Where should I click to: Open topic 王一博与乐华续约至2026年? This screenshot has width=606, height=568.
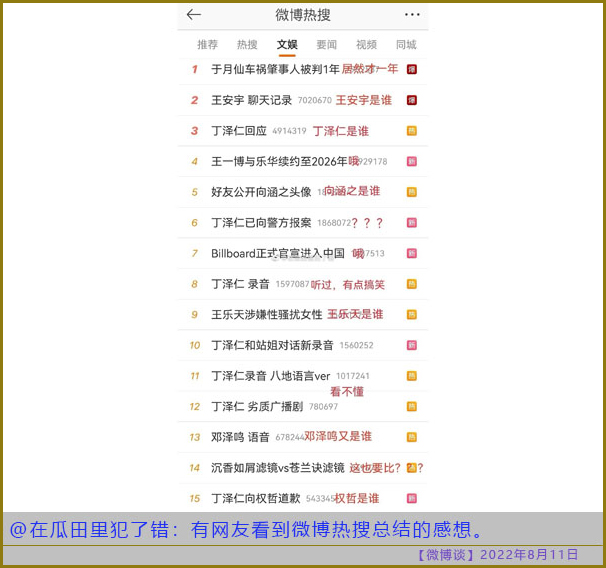[x=279, y=161]
